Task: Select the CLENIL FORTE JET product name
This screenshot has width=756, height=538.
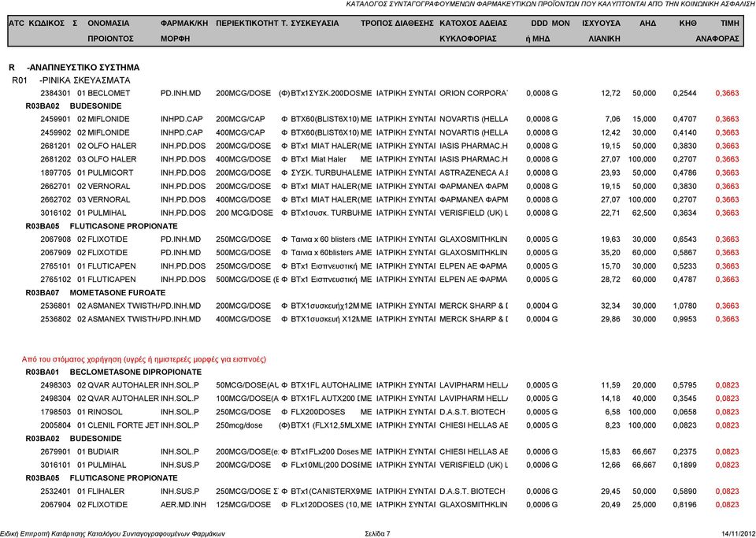Action: coord(123,425)
